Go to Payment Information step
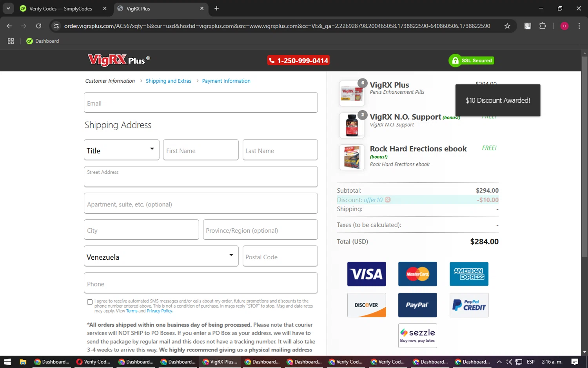Viewport: 588px width, 368px height. (226, 81)
